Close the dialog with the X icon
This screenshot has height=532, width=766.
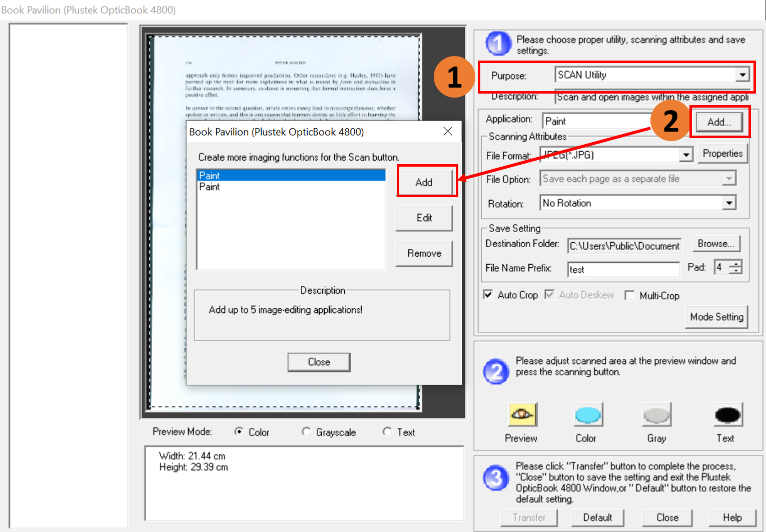click(448, 132)
